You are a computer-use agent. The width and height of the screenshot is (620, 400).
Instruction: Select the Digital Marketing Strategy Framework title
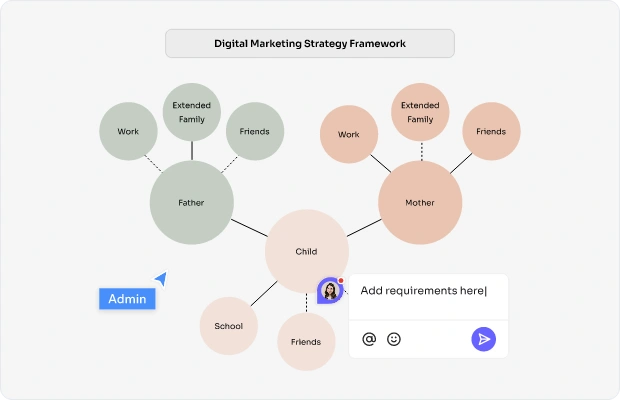pos(310,43)
